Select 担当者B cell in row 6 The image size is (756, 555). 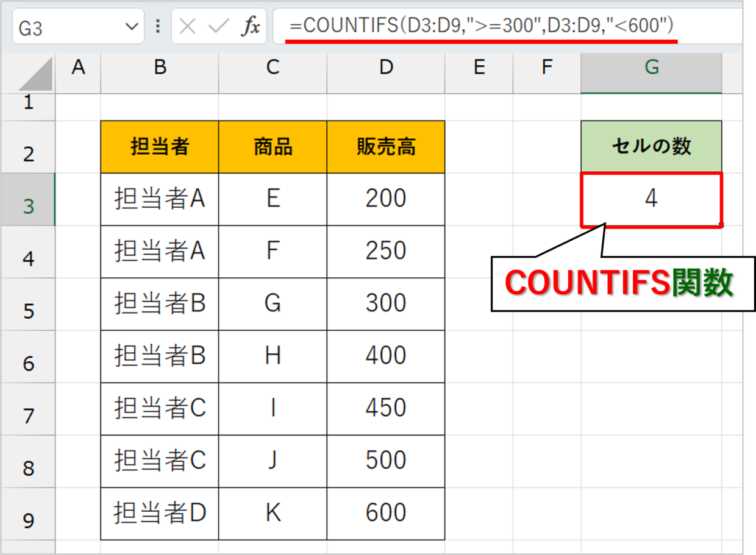[x=160, y=356]
